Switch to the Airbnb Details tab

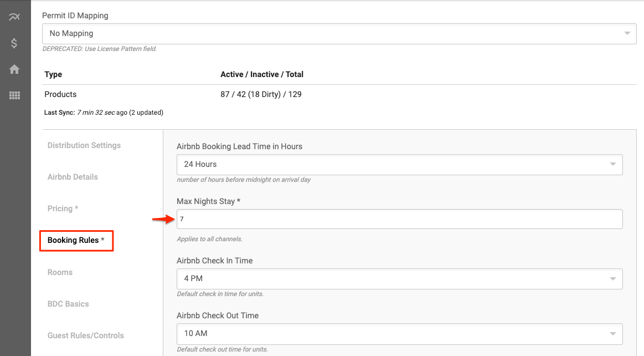tap(73, 177)
